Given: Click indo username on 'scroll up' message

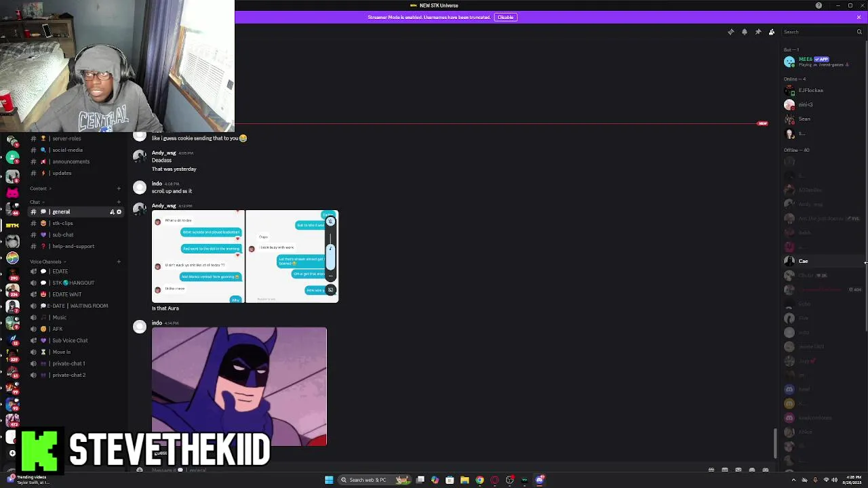Looking at the screenshot, I should [x=157, y=184].
